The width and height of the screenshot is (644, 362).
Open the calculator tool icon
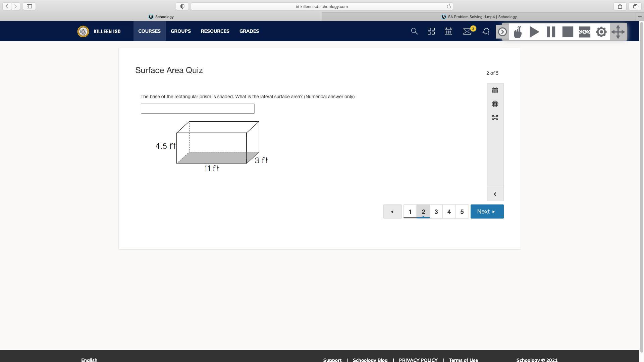pos(495,90)
